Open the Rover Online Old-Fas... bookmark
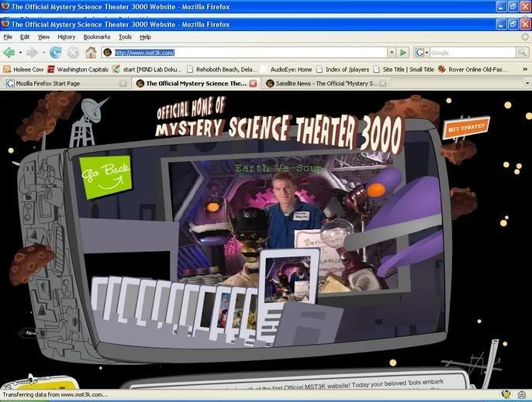The image size is (532, 402). coord(472,69)
